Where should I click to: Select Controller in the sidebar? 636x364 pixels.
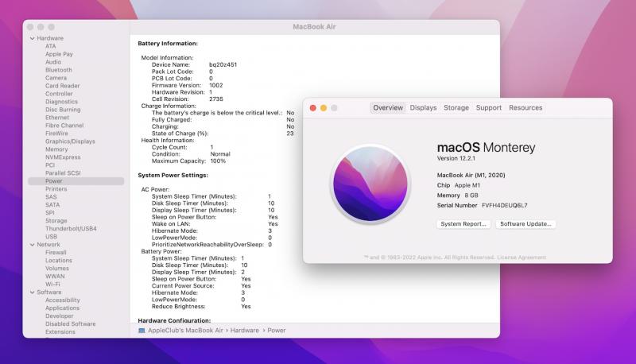(x=59, y=94)
